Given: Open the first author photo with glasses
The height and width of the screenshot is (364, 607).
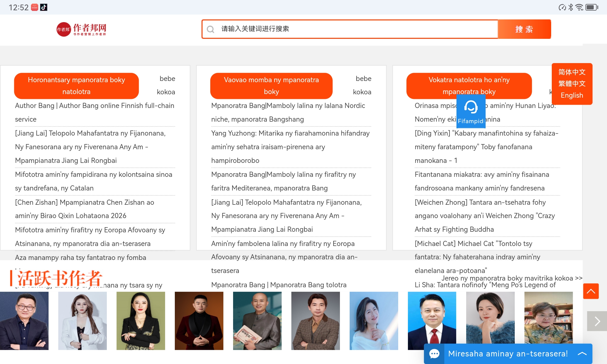Looking at the screenshot, I should [x=24, y=321].
